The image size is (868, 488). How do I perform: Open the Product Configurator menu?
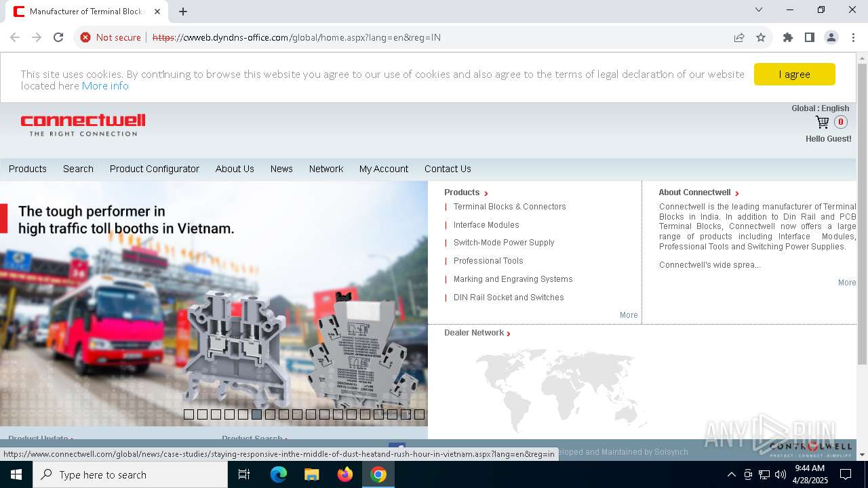point(155,169)
